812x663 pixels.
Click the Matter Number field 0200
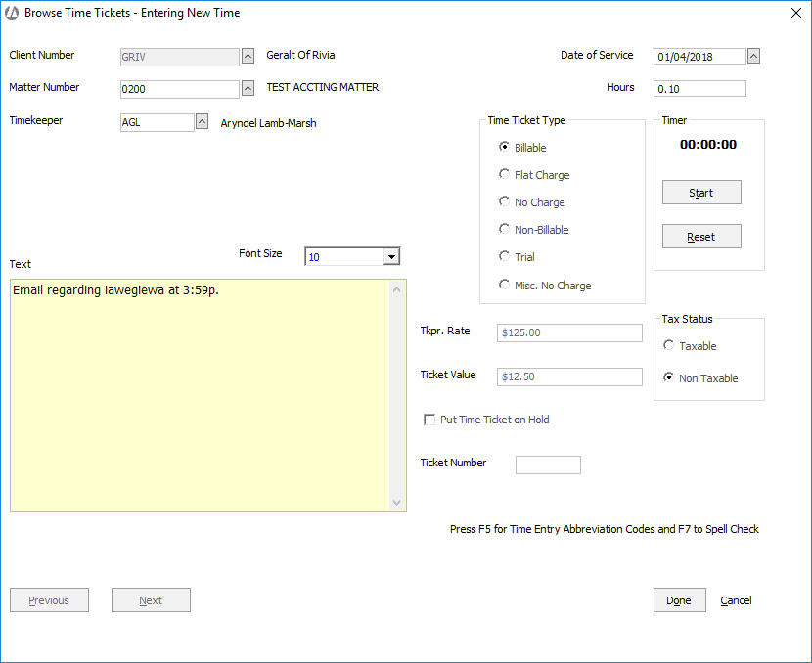pos(180,89)
